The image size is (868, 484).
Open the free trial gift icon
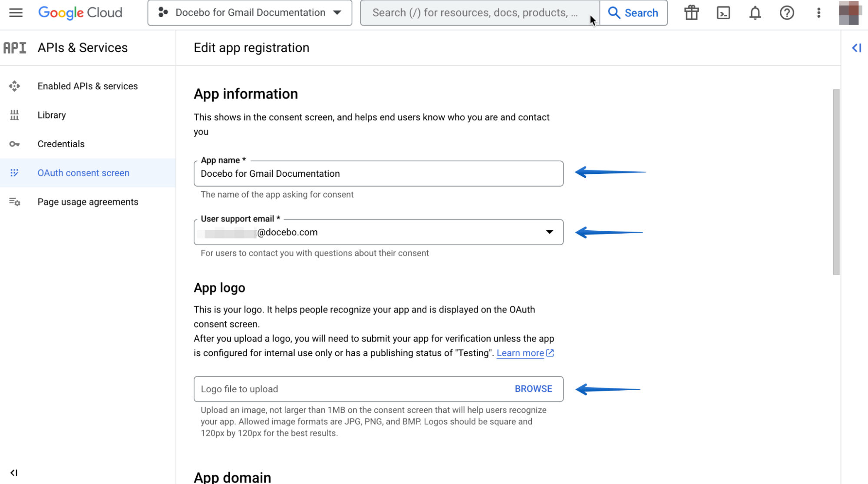pyautogui.click(x=691, y=13)
